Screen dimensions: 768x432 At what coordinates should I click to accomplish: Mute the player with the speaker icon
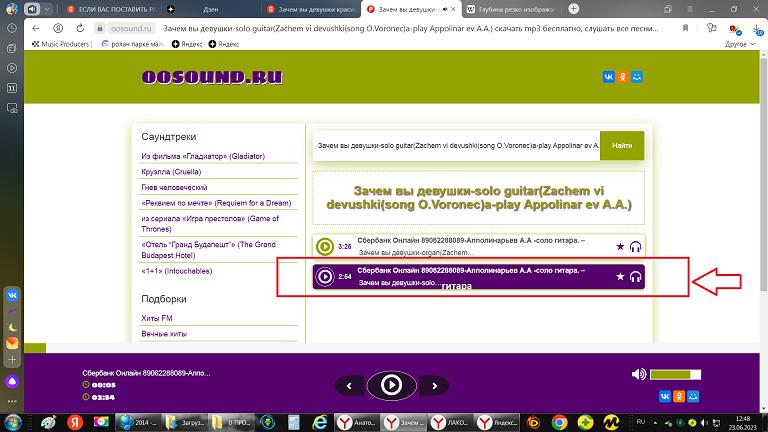638,374
